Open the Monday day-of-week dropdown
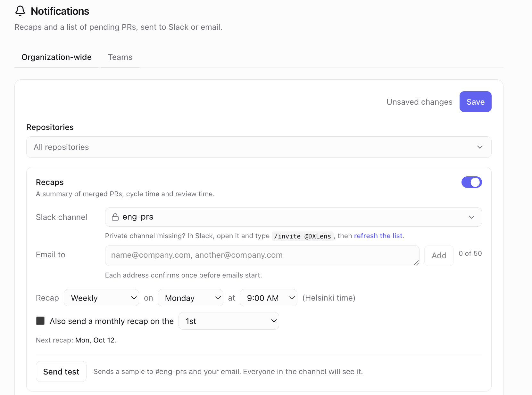532x395 pixels. pyautogui.click(x=190, y=298)
